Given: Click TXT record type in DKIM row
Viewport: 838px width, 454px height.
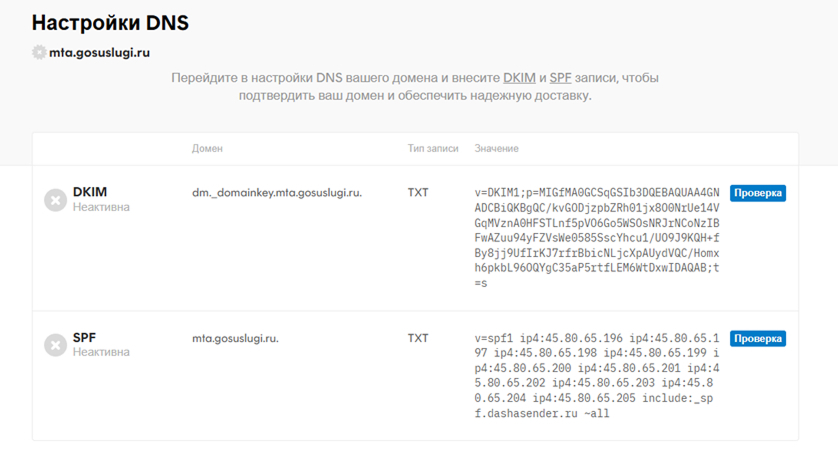Looking at the screenshot, I should click(x=417, y=192).
